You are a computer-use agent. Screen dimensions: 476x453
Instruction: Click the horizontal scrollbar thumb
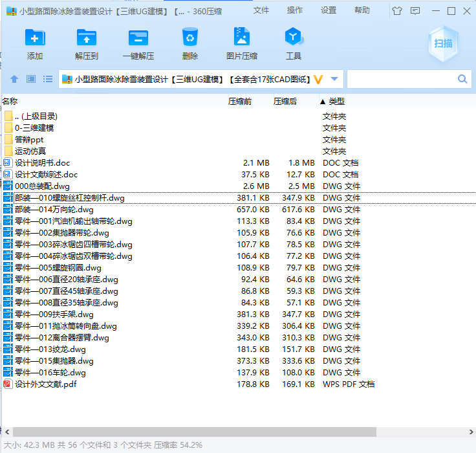(x=194, y=432)
